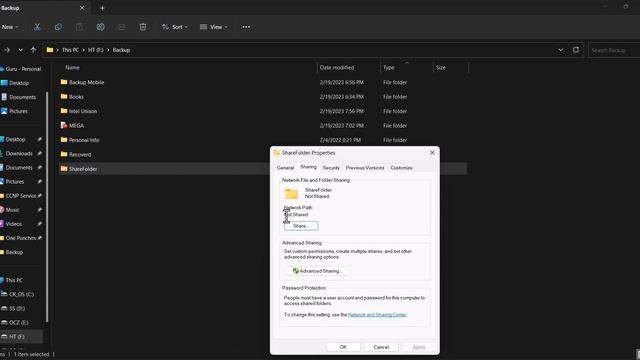Go up one folder level arrow
This screenshot has height=360, width=640.
tap(33, 50)
